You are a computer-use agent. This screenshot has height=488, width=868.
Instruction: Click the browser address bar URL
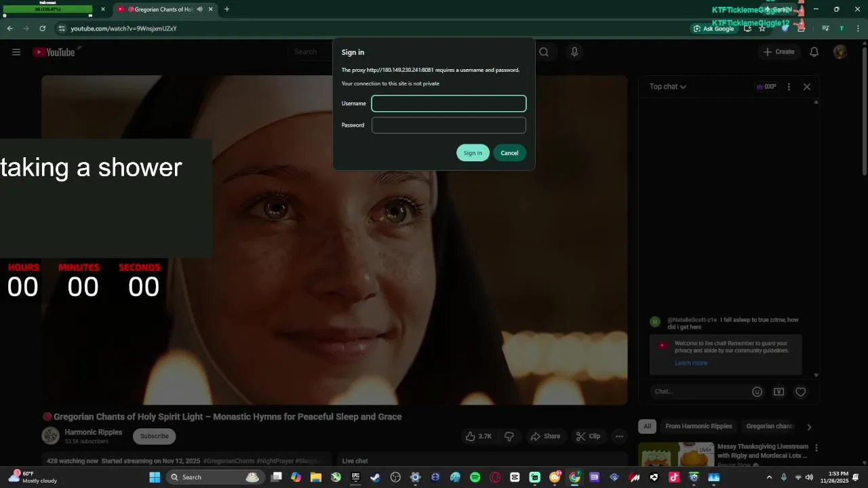pyautogui.click(x=124, y=28)
